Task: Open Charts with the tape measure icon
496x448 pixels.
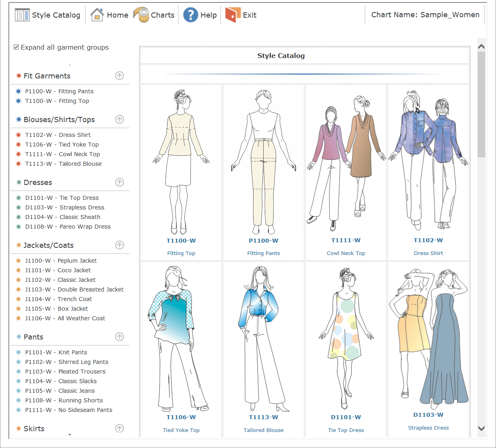Action: click(141, 15)
